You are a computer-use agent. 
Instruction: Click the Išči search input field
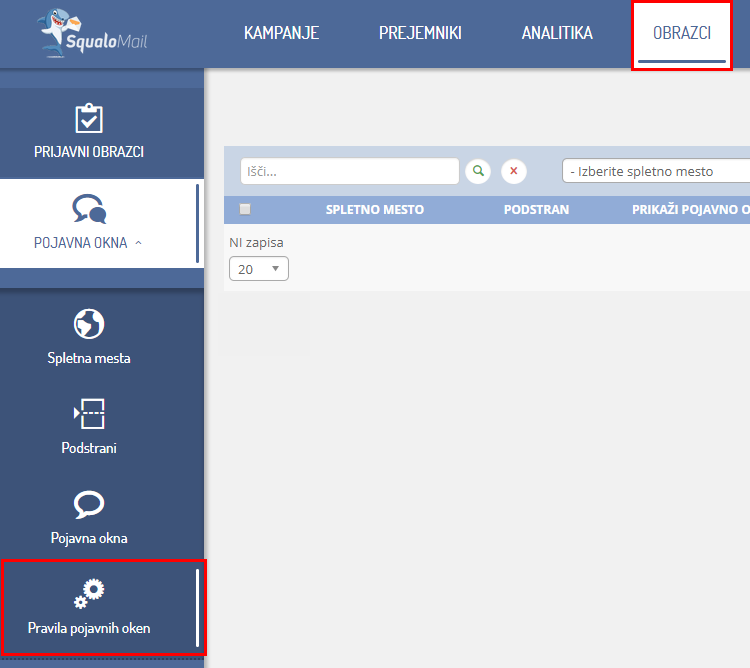point(349,171)
